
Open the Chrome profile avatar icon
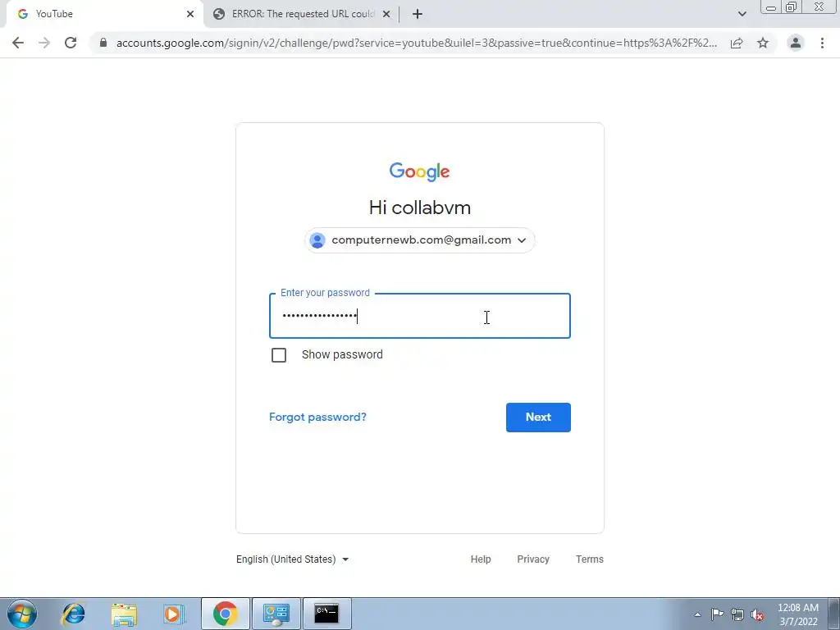(x=796, y=43)
